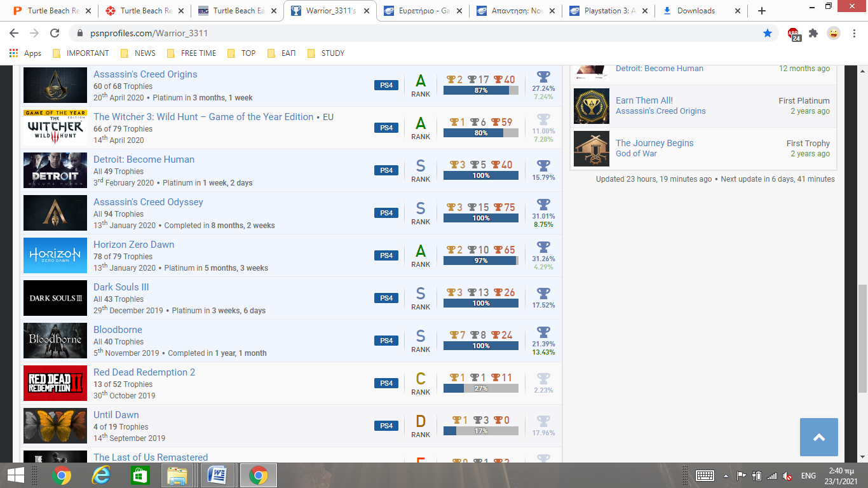Open The Witcher 3: Wild Hunt link
The image size is (868, 488).
tap(203, 117)
